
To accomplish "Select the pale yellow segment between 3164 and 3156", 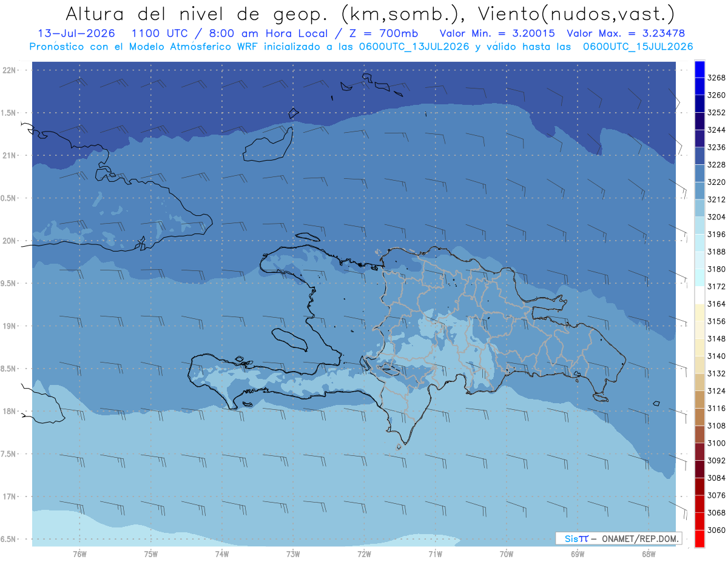I will [x=699, y=312].
